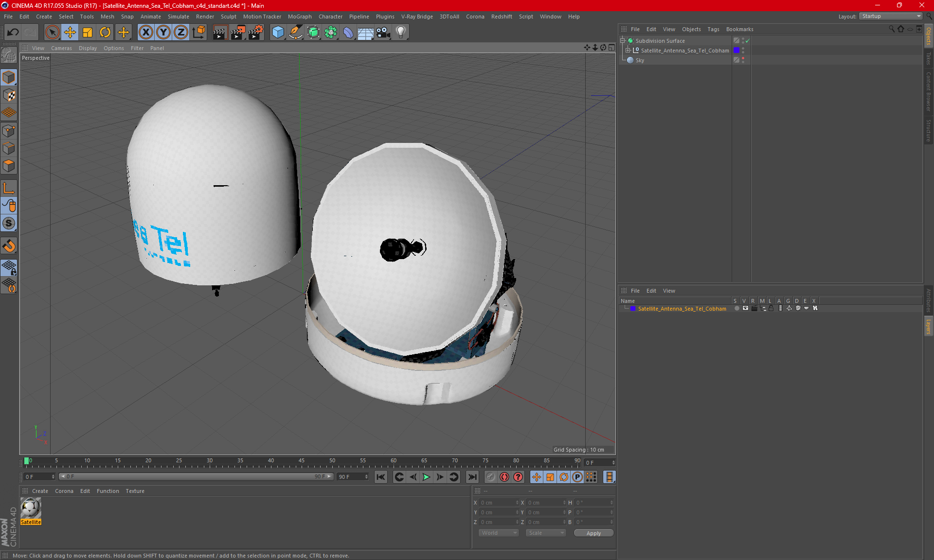Open the MoGraph menu

(299, 17)
